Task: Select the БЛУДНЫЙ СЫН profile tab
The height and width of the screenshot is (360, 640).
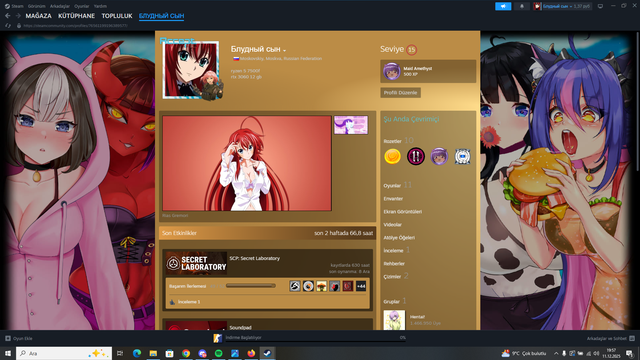Action: pyautogui.click(x=161, y=16)
